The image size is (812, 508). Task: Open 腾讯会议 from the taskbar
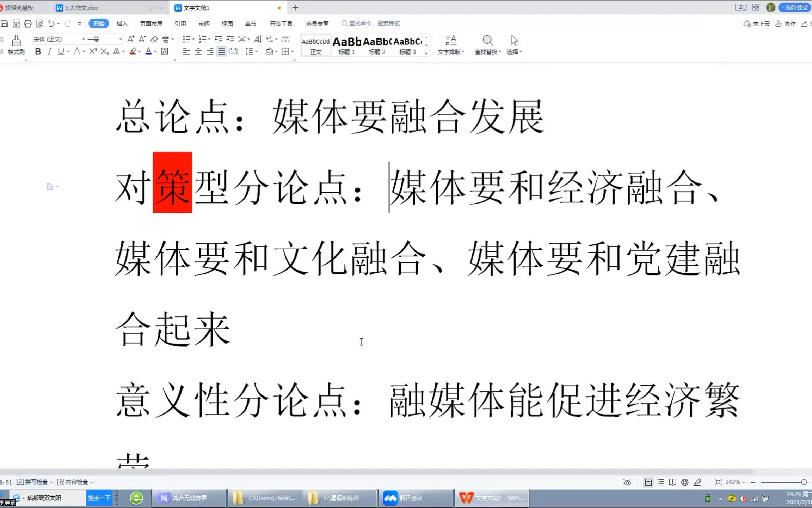pos(416,498)
